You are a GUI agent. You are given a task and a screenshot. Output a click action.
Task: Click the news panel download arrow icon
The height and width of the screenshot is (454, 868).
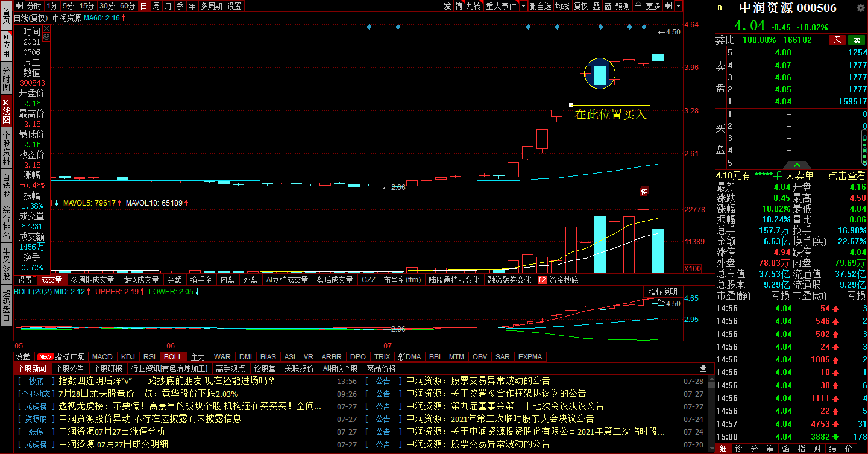[x=703, y=368]
